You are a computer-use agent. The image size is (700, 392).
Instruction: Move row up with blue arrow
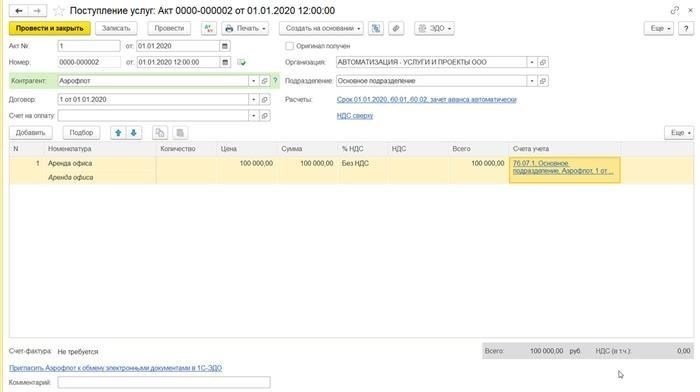tap(118, 133)
